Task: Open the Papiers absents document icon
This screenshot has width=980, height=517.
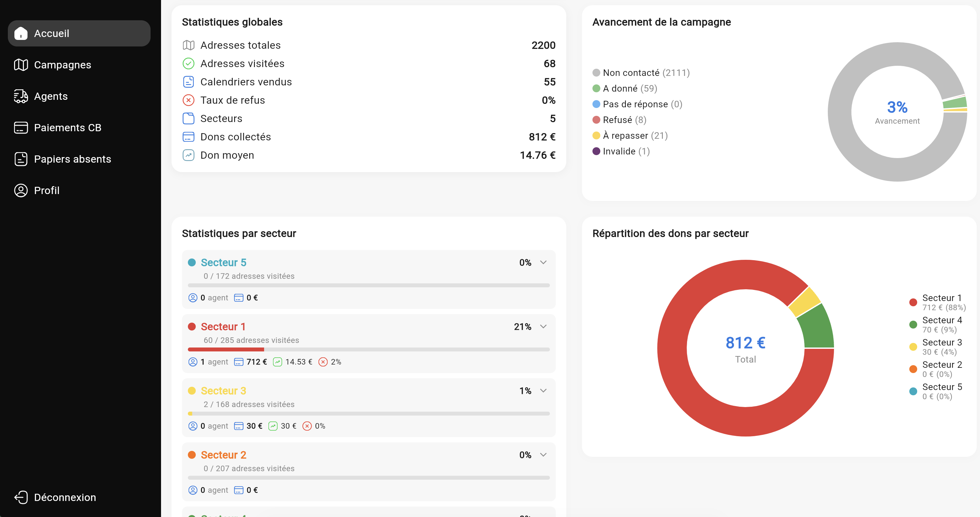Action: coord(21,159)
